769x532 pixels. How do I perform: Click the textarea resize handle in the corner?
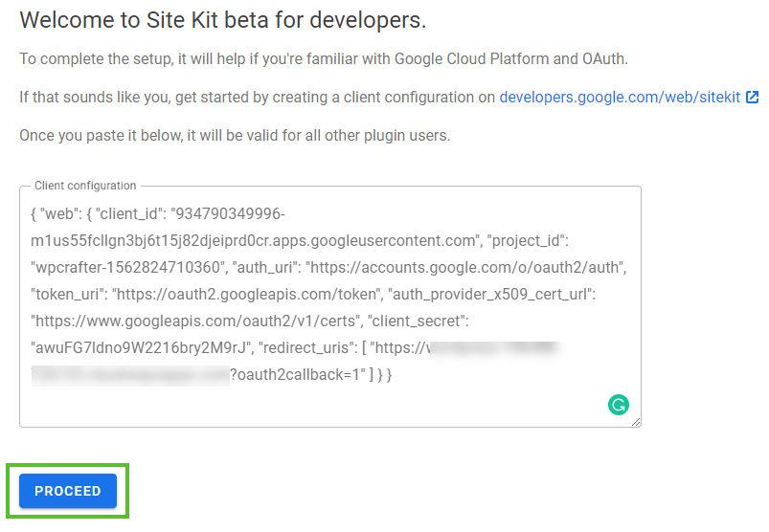click(x=636, y=422)
